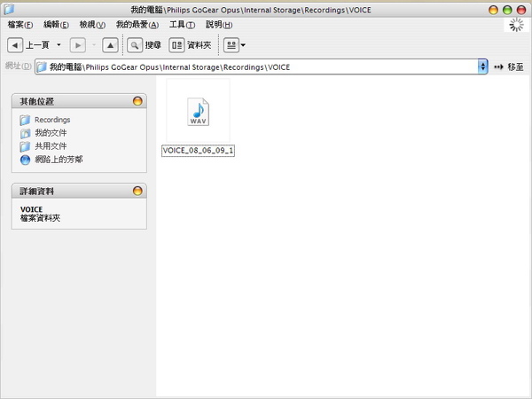Open the View (檢視) menu
Image resolution: width=532 pixels, height=399 pixels.
point(92,25)
